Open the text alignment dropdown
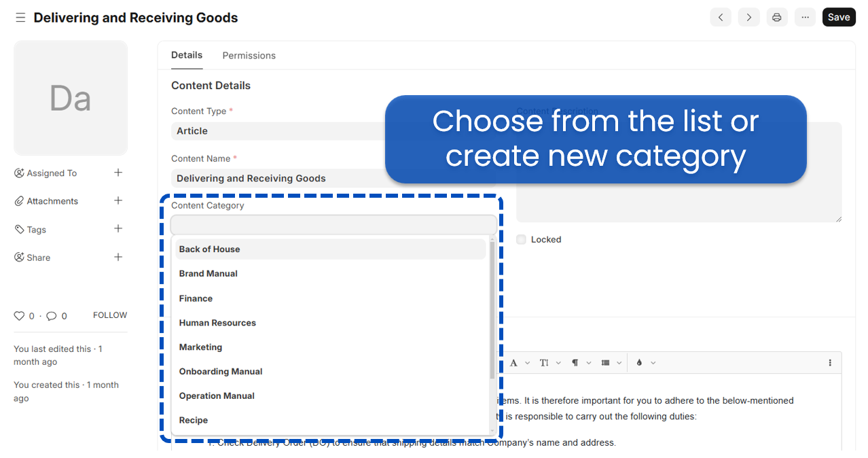The width and height of the screenshot is (868, 458). tap(611, 363)
